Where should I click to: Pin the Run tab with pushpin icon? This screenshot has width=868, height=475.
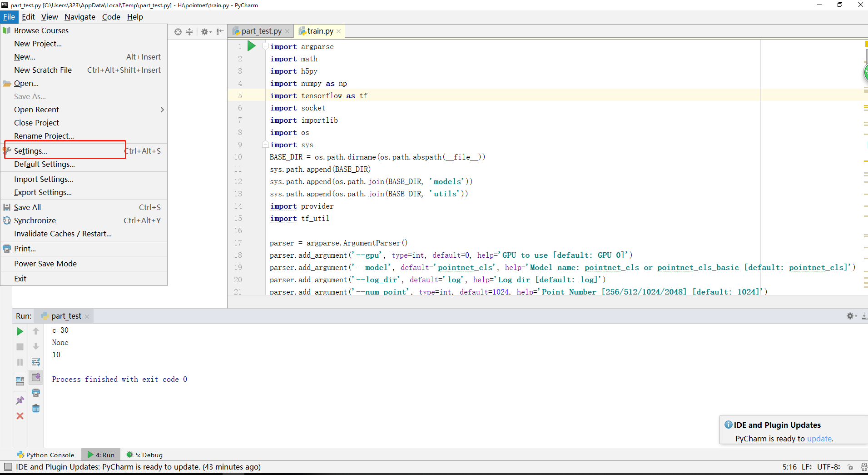[x=20, y=400]
